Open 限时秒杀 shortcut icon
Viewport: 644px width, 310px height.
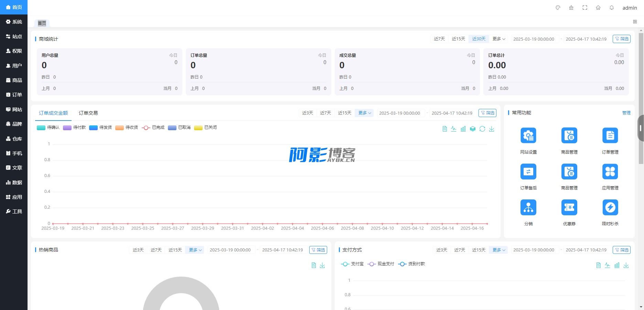[x=610, y=207]
